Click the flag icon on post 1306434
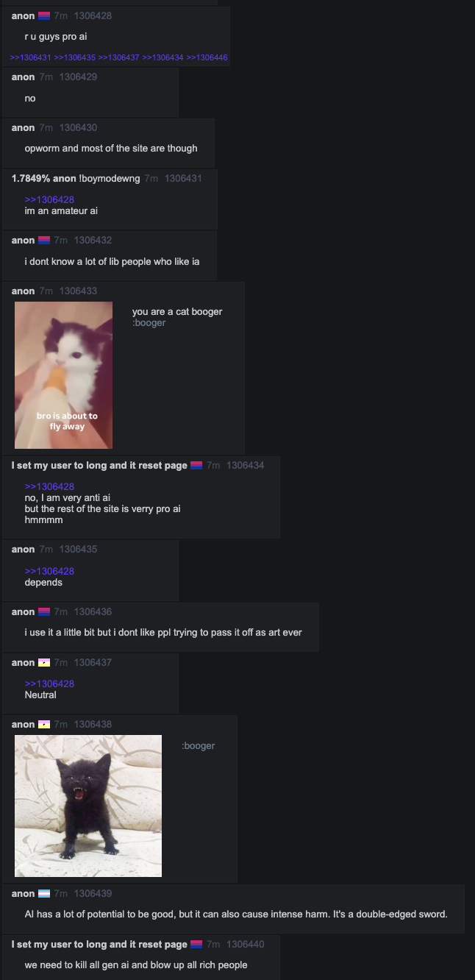475x980 pixels. (x=196, y=466)
